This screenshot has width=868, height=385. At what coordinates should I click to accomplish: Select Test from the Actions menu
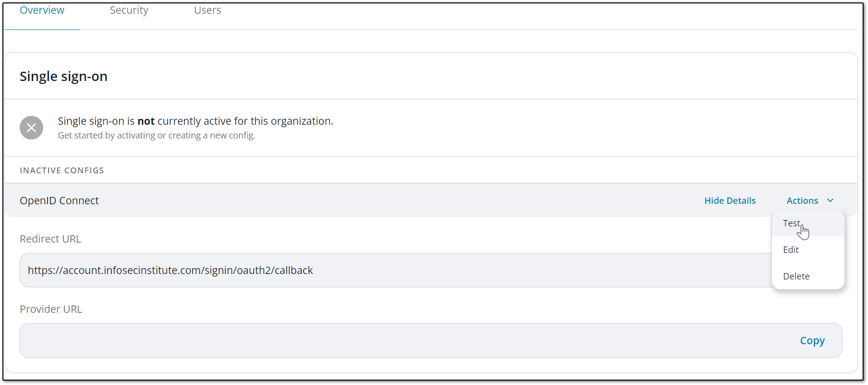791,223
